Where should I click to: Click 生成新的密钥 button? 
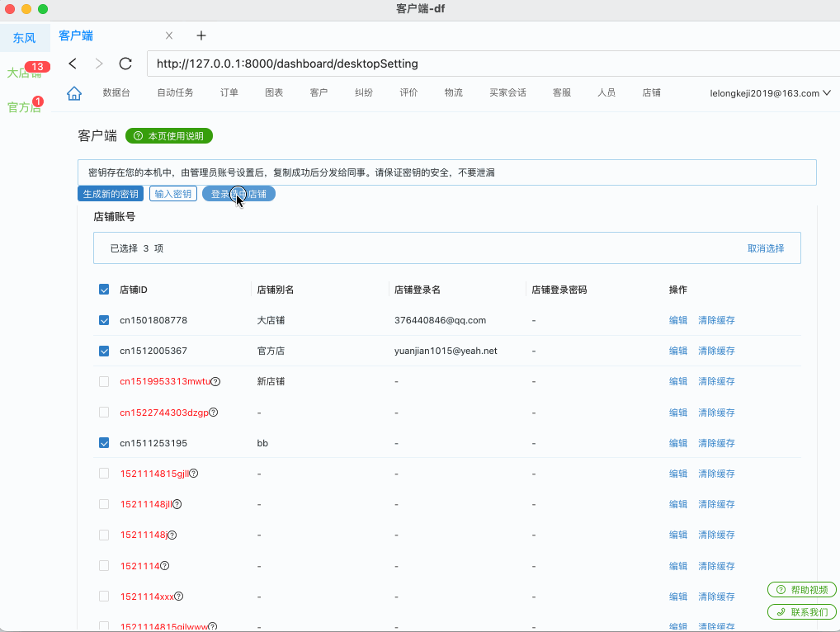click(111, 194)
